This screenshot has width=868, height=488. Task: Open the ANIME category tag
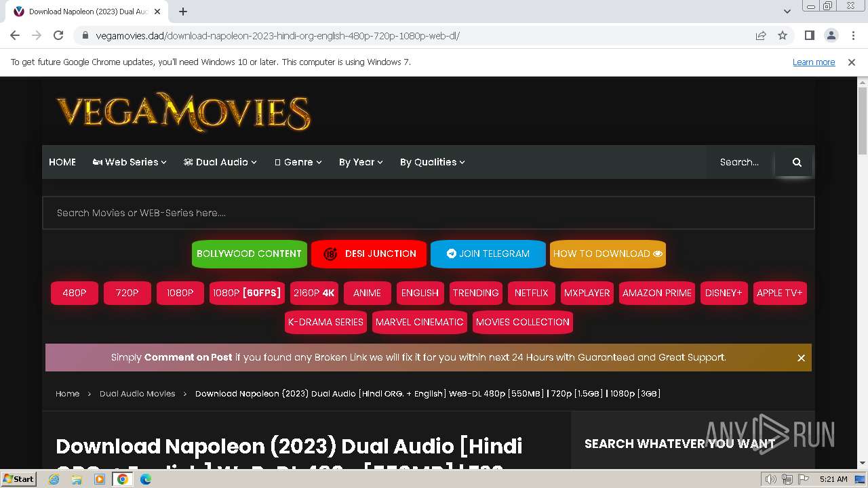coord(368,293)
